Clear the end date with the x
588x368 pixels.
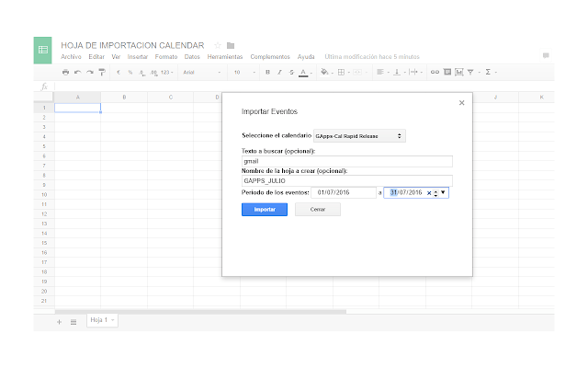429,193
